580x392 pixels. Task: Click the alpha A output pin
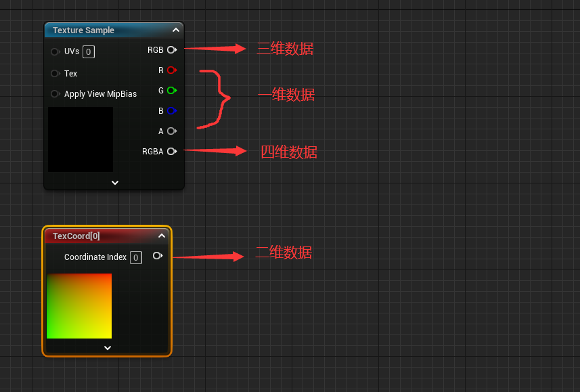(171, 131)
